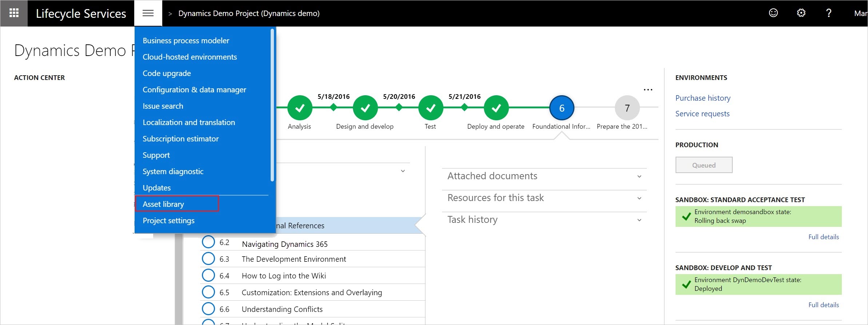868x325 pixels.
Task: Select the 5/21/2016 milestone diamond
Action: [465, 107]
